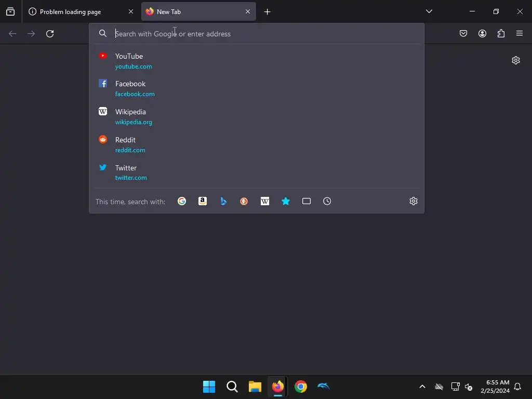Viewport: 532px width, 399px height.
Task: Close the Problem loading page tab
Action: (x=131, y=11)
